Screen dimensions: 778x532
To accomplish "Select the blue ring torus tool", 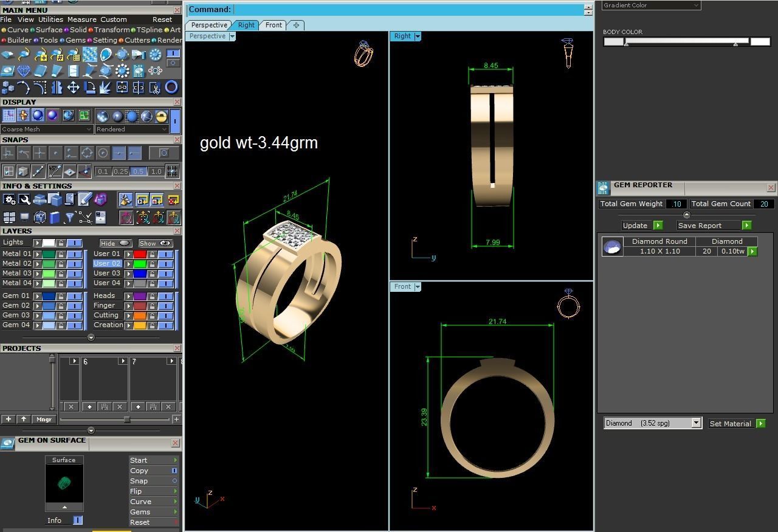I will [171, 88].
